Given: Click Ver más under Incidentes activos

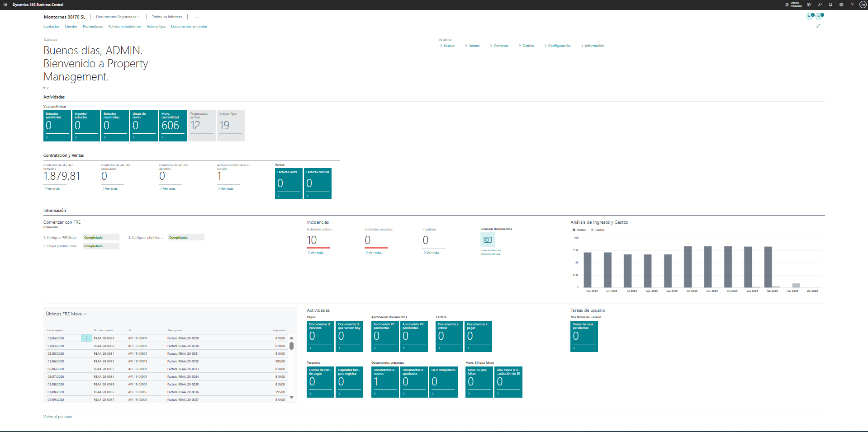Looking at the screenshot, I should [x=317, y=253].
